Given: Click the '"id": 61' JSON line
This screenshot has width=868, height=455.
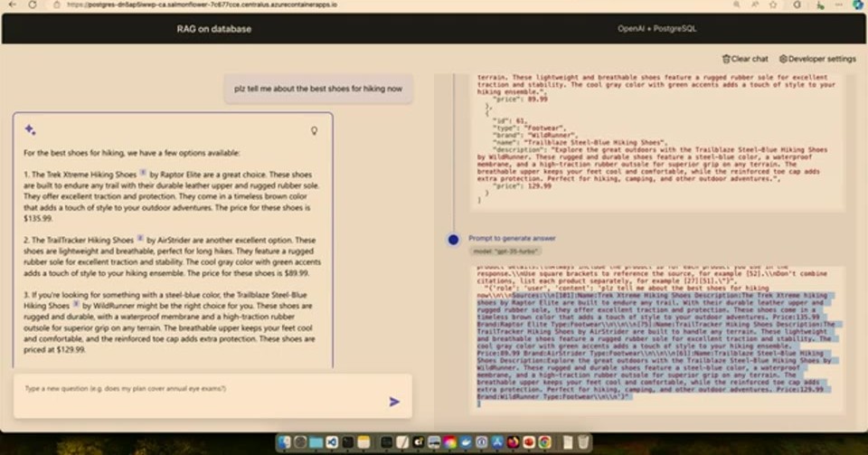Looking at the screenshot, I should coord(510,120).
